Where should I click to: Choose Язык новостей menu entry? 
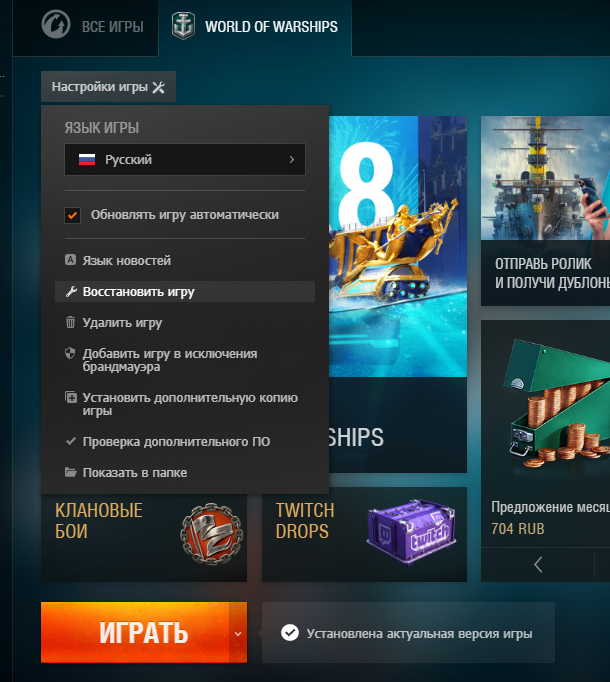point(185,260)
